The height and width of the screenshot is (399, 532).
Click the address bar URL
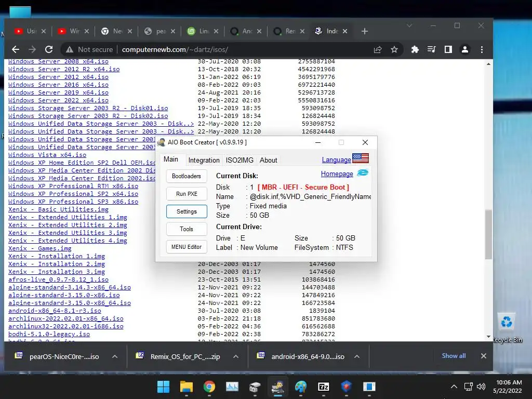[x=175, y=49]
